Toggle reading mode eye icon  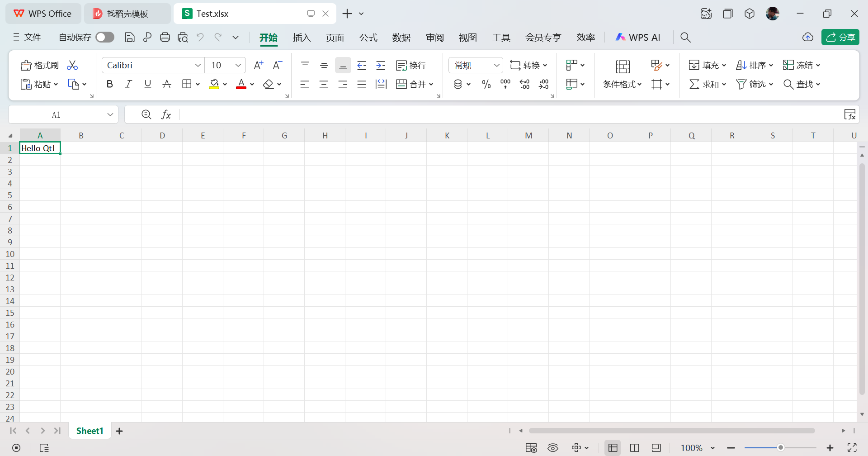click(553, 448)
